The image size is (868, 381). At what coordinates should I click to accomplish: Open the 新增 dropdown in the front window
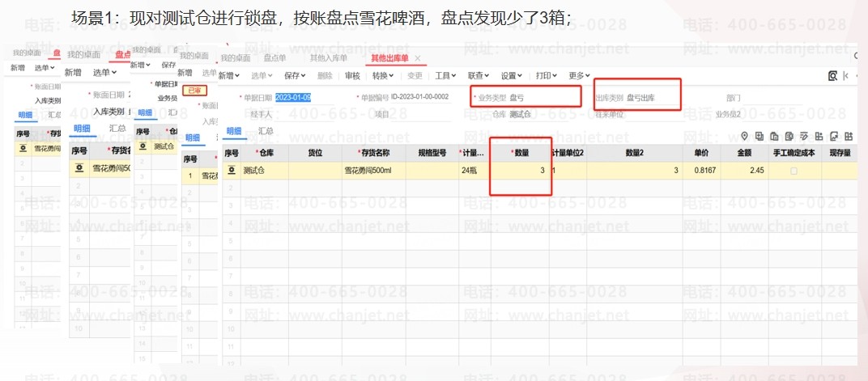[228, 76]
